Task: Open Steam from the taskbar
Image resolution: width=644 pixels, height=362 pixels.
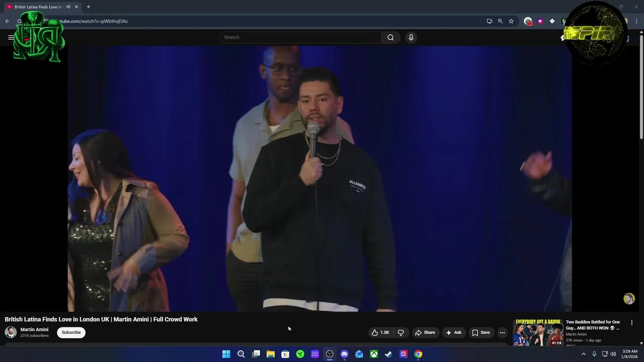Action: (x=388, y=354)
